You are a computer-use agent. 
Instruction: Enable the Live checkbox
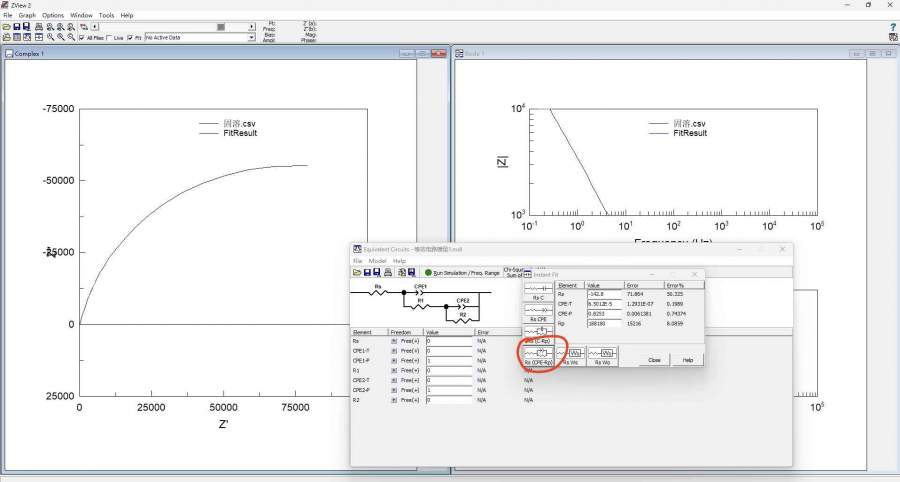[x=109, y=38]
